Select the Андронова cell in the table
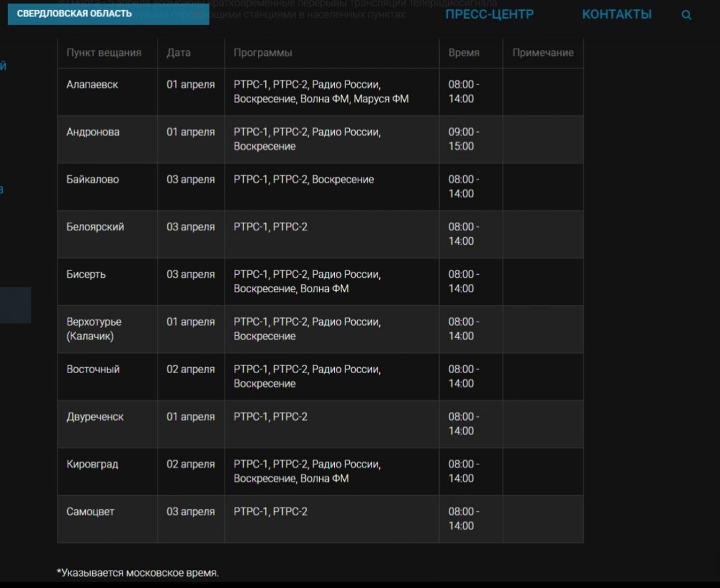720x588 pixels. click(93, 132)
